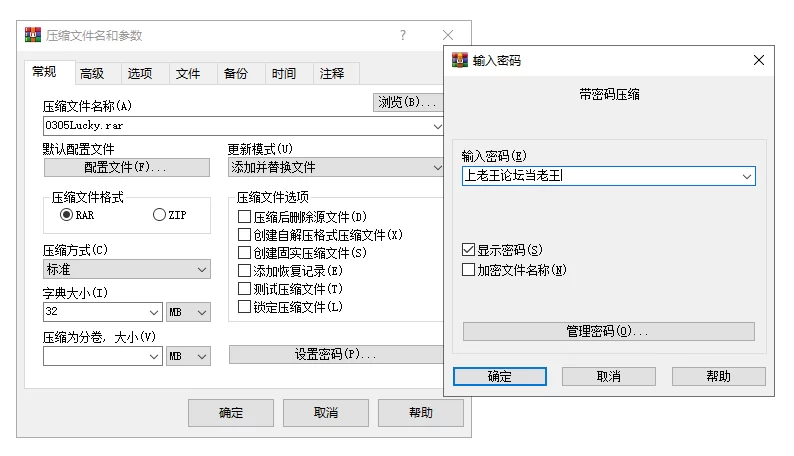Enable the 加密文件名称 checkbox

[x=468, y=269]
